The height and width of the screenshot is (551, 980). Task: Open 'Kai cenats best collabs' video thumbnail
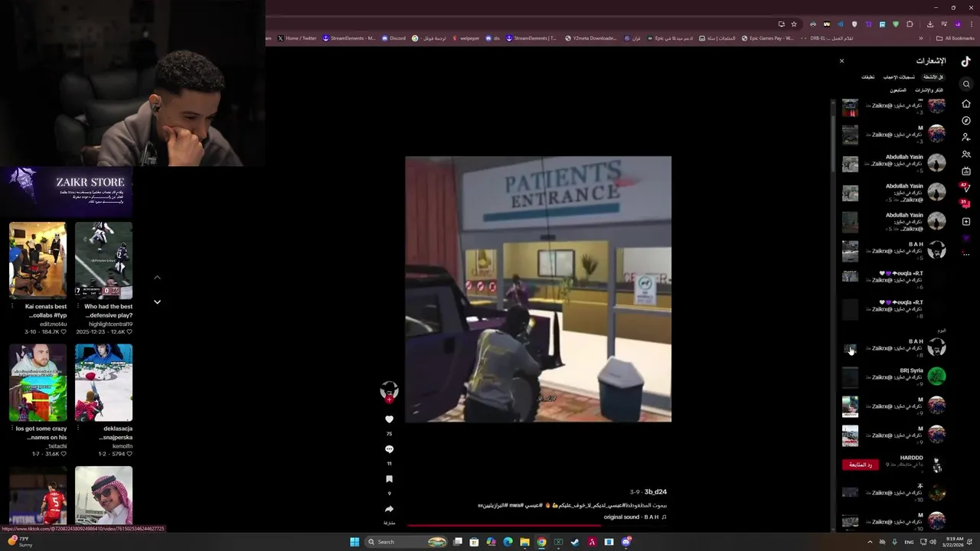pyautogui.click(x=38, y=260)
